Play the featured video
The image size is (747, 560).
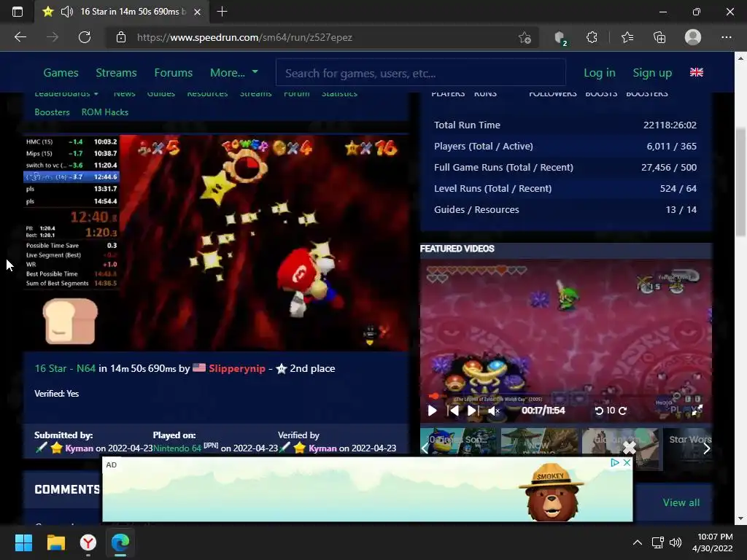click(x=432, y=411)
